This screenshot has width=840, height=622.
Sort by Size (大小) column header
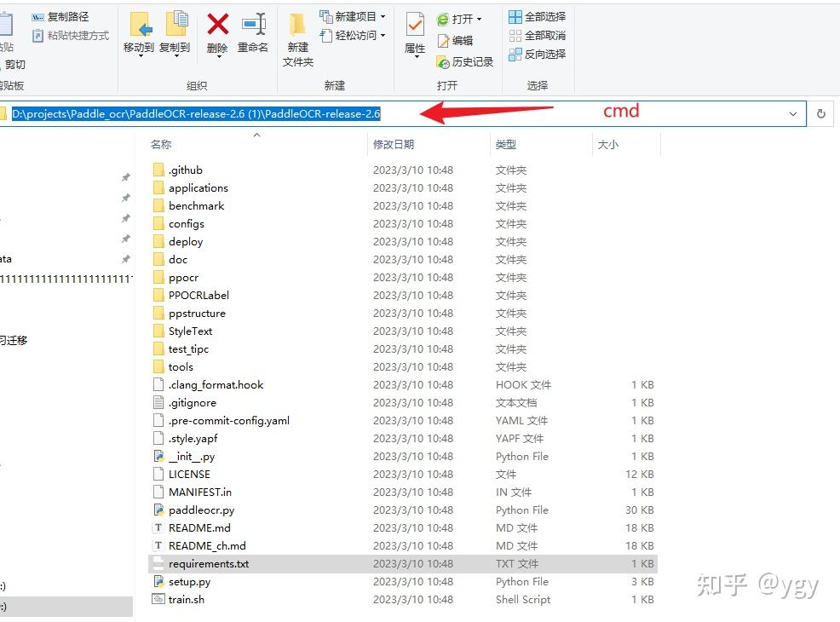(x=608, y=144)
